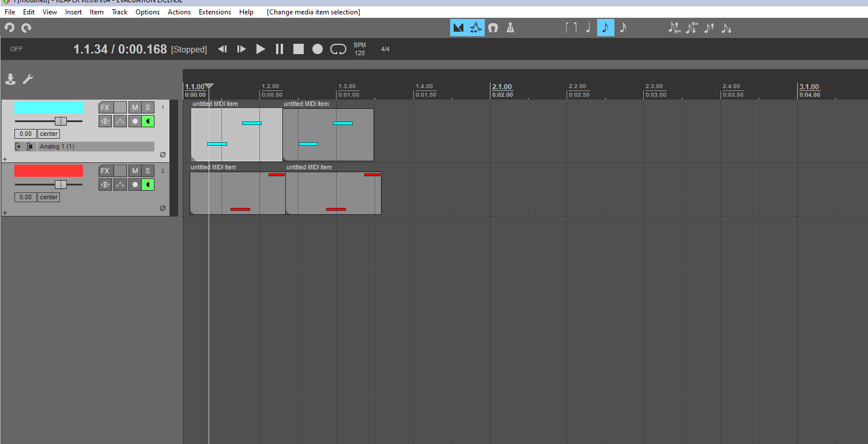Click the transport Record button

click(318, 50)
